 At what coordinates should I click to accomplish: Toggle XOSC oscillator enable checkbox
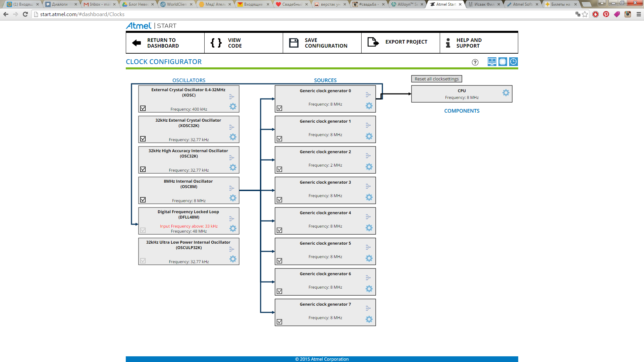143,108
